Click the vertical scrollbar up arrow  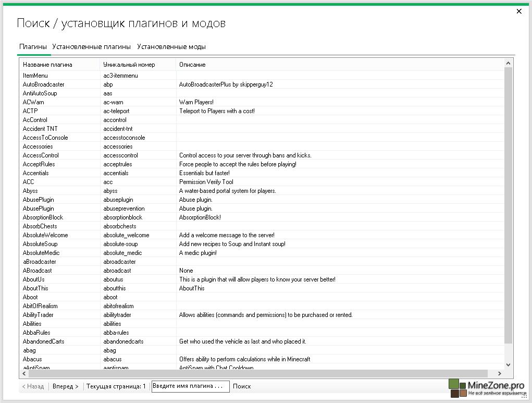pyautogui.click(x=509, y=63)
